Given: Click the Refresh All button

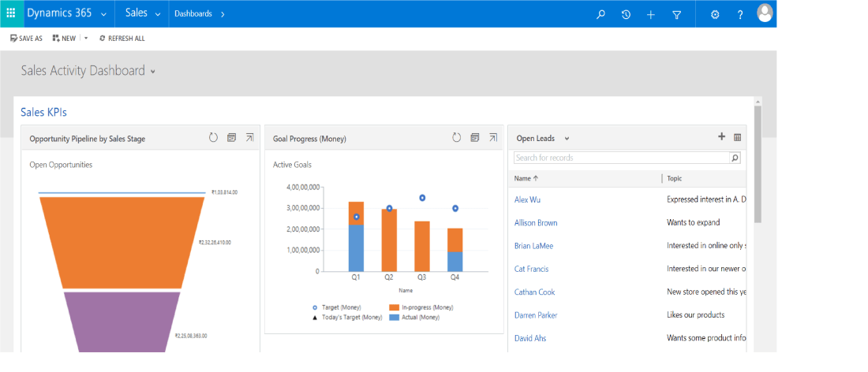Looking at the screenshot, I should 122,38.
